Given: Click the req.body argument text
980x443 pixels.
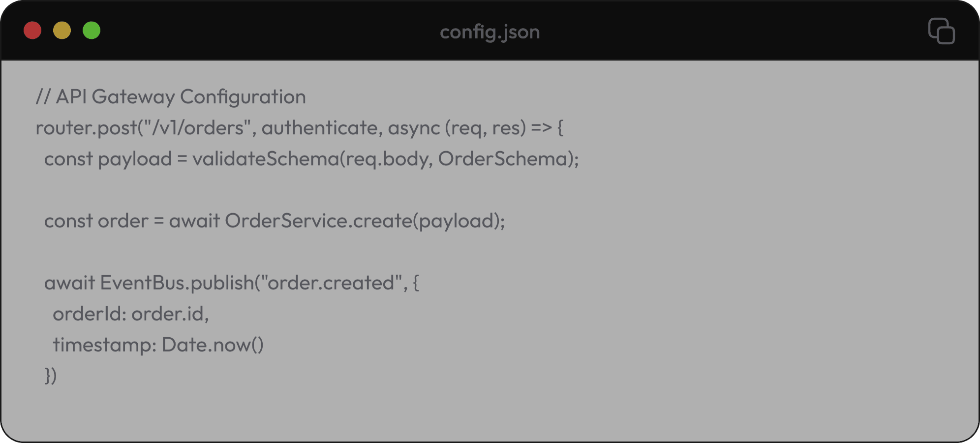Looking at the screenshot, I should (389, 158).
